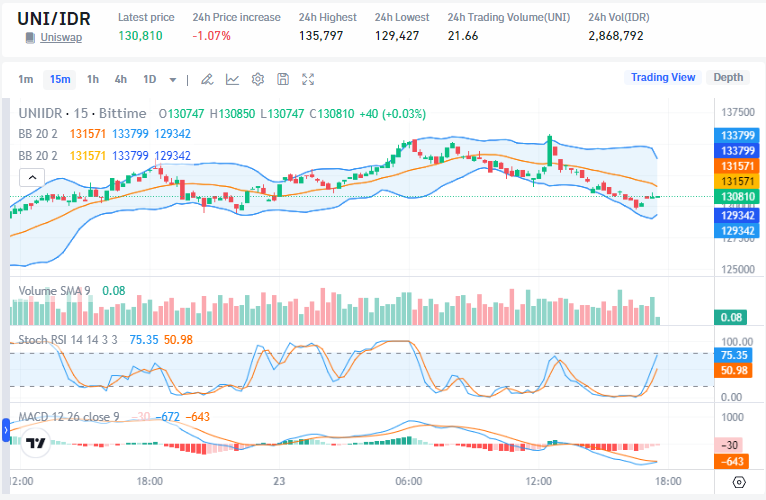The height and width of the screenshot is (500, 766).
Task: Click the 24h Lowest value 129,427
Action: coord(397,36)
